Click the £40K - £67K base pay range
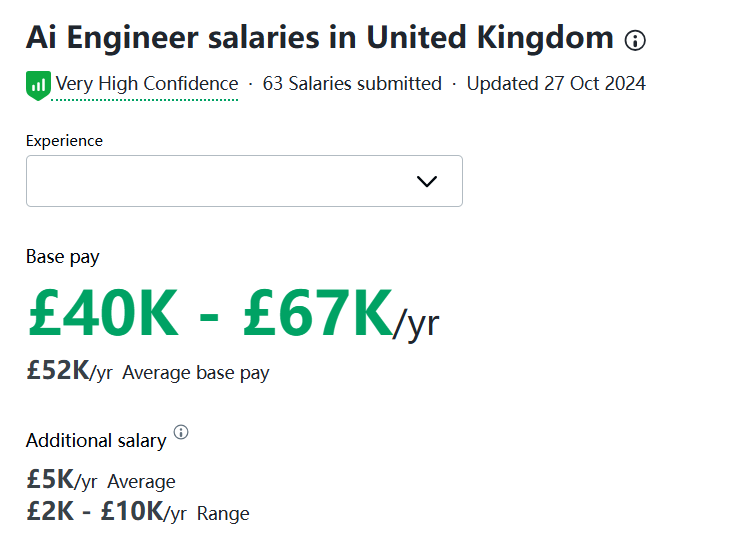Viewport: 731px width, 557px height. pyautogui.click(x=210, y=314)
